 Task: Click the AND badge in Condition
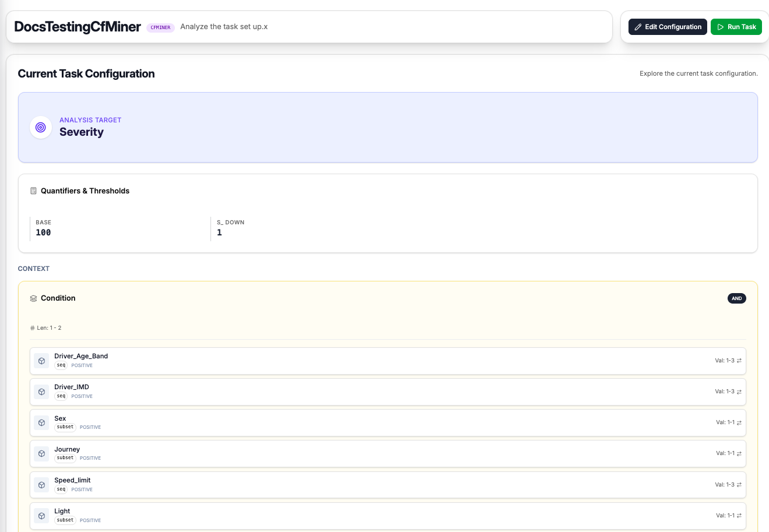736,298
